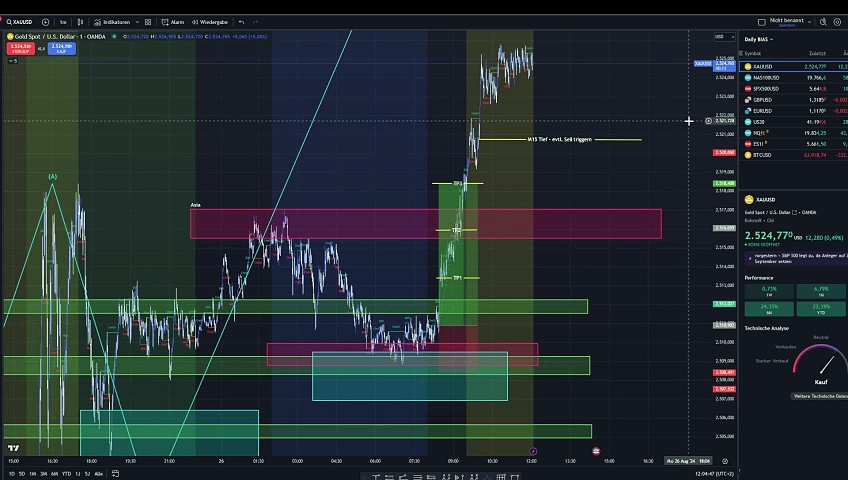Expand the indicator favorites dropdown arrow
The height and width of the screenshot is (480, 848).
pos(137,21)
